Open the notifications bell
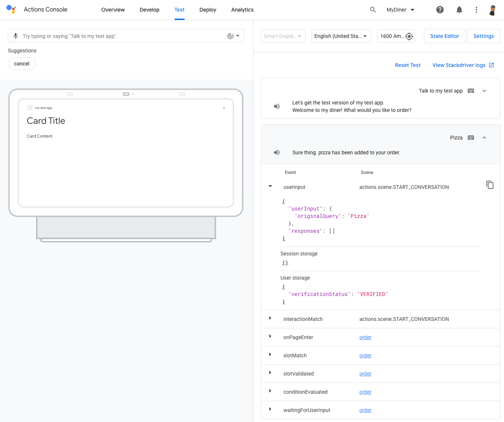 (459, 10)
